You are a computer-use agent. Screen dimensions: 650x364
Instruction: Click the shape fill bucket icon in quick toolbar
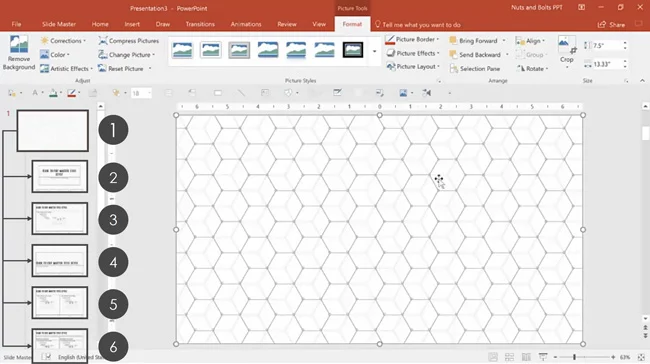click(x=53, y=93)
